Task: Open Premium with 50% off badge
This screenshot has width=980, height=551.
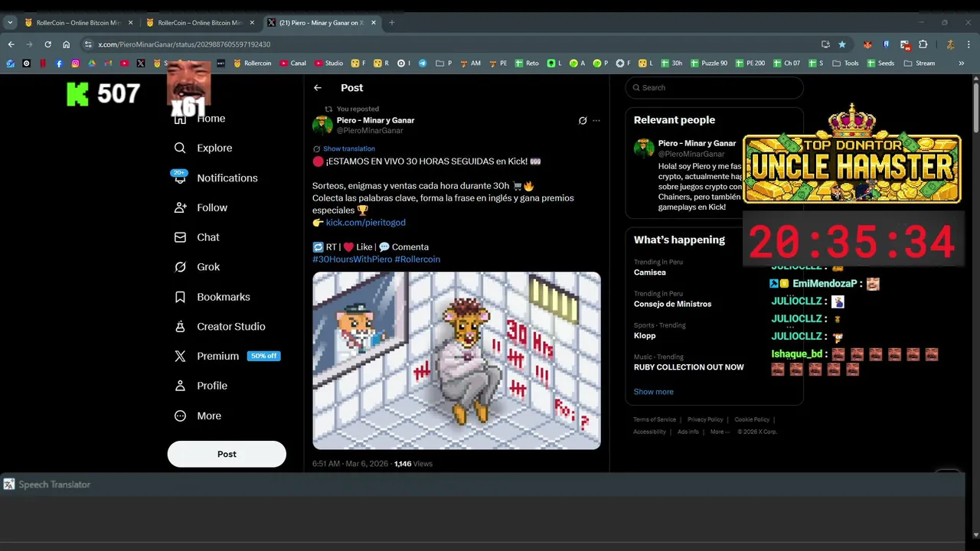Action: coord(227,356)
